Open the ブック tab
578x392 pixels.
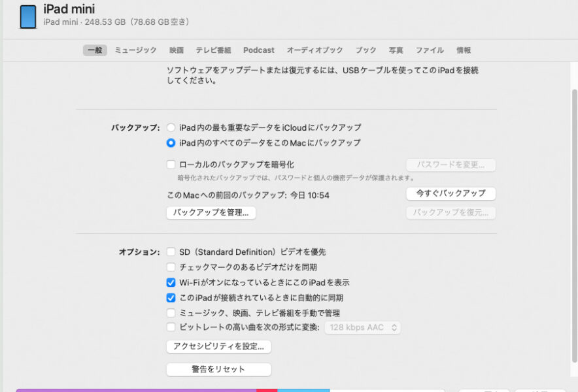[x=365, y=50]
